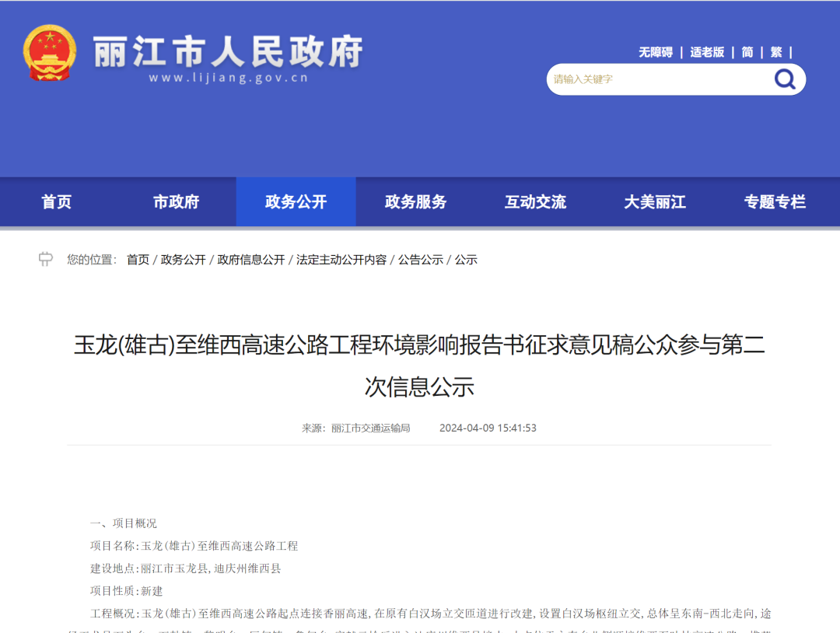The width and height of the screenshot is (840, 633).
Task: Open the 互动交流 navigation tab
Action: 535,202
